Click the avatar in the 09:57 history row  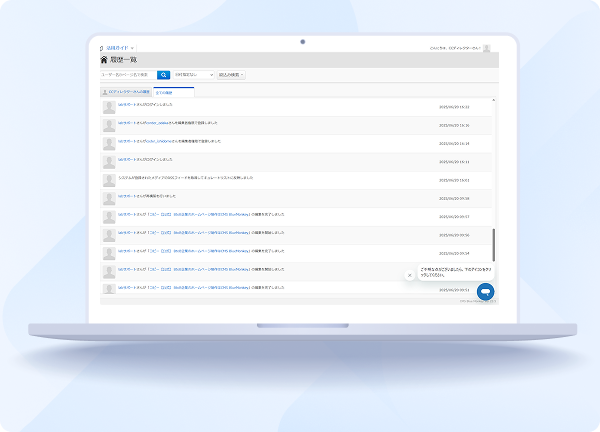[109, 217]
